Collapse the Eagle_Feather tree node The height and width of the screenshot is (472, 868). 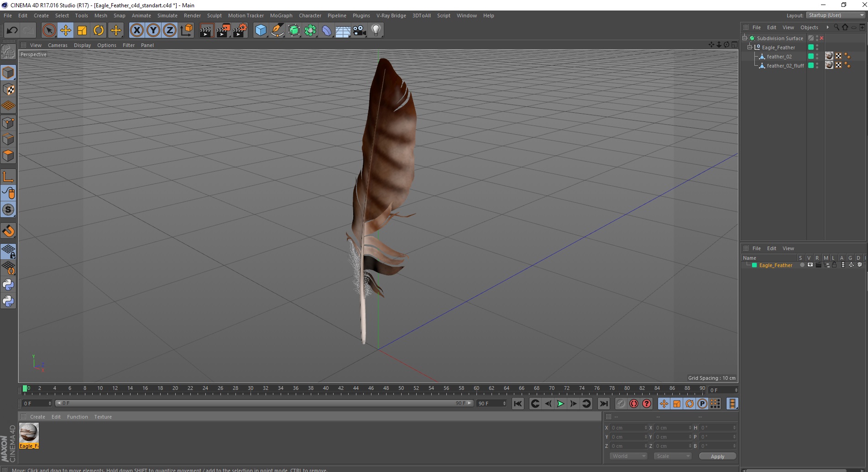pos(749,47)
